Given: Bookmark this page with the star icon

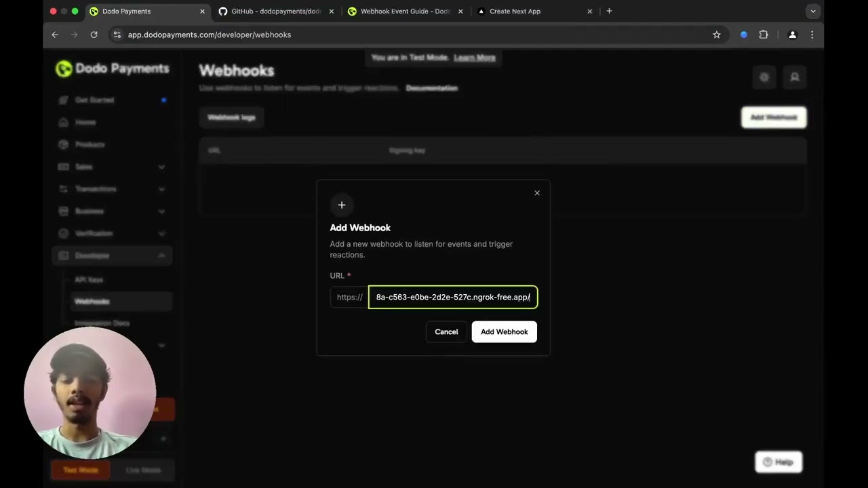Looking at the screenshot, I should [716, 35].
